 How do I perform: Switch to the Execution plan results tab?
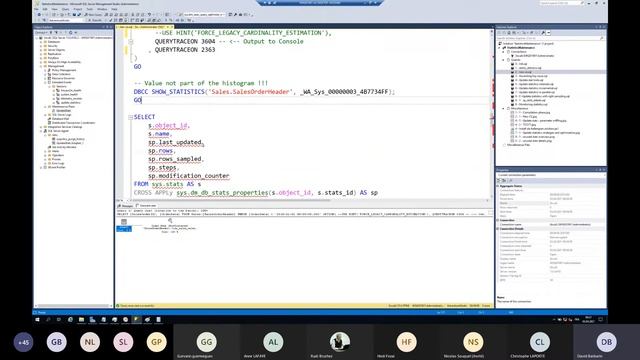pos(147,206)
